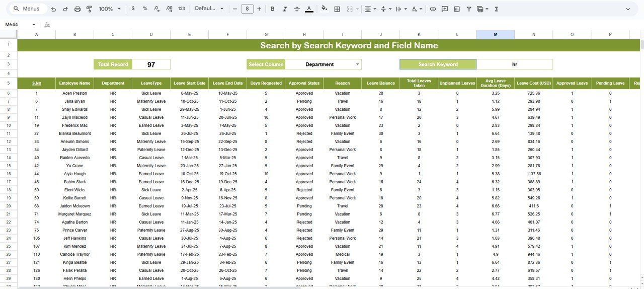
Task: Expand the Select Column Department dropdown
Action: (x=357, y=64)
